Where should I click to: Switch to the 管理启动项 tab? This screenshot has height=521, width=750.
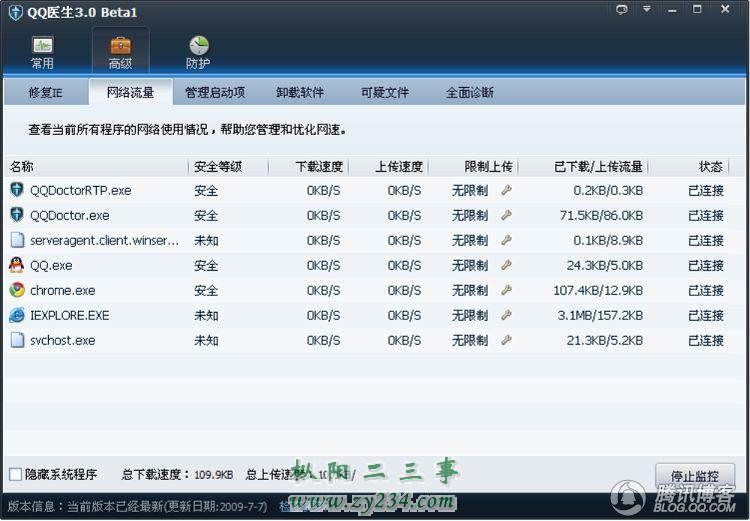tap(215, 92)
